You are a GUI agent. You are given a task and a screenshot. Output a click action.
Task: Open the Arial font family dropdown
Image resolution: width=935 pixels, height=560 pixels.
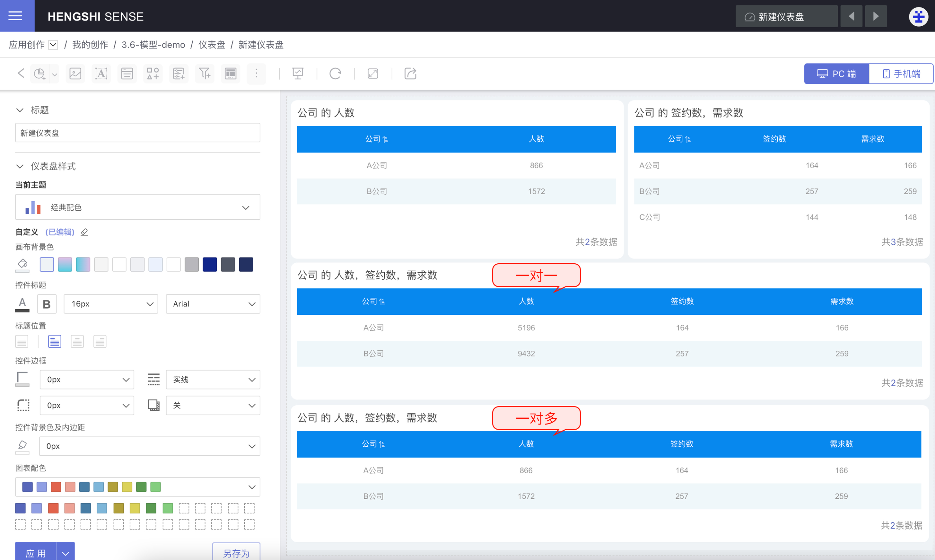[213, 304]
